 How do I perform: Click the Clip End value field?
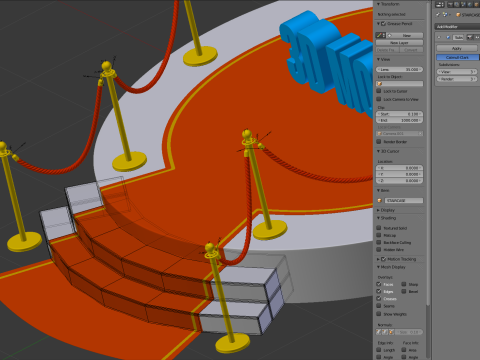point(399,120)
